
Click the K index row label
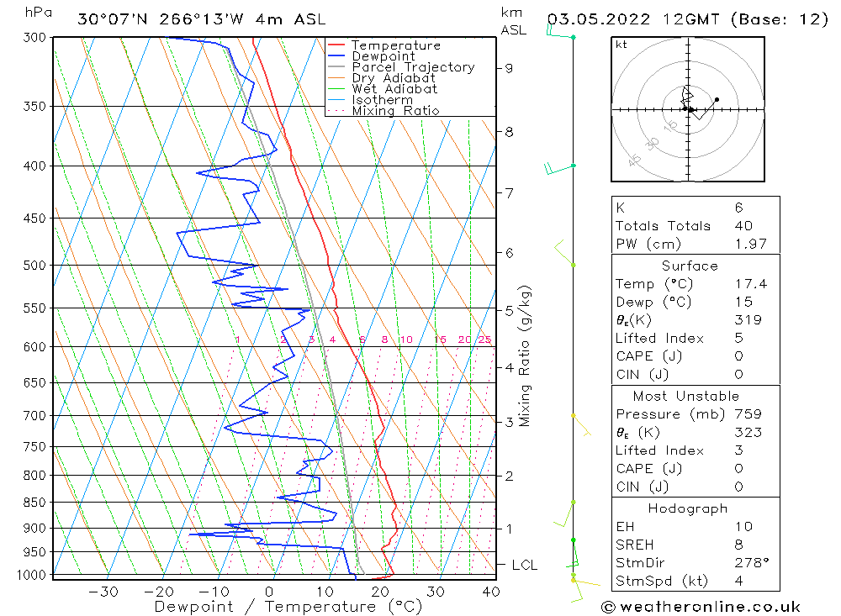tap(621, 208)
